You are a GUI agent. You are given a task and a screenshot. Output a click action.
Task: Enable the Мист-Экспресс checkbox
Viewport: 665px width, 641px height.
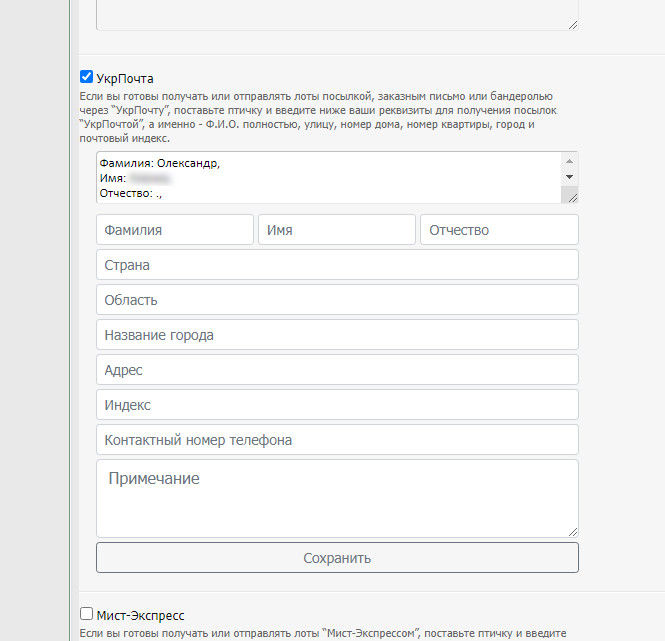(87, 613)
